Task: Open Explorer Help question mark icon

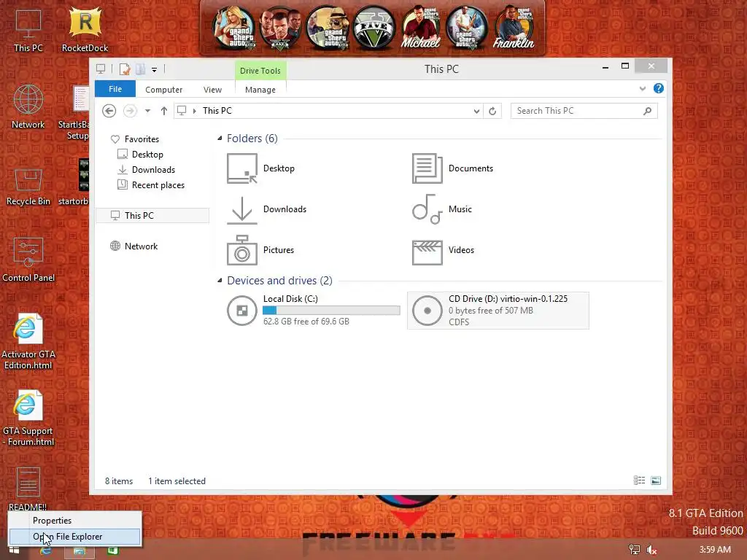Action: click(x=659, y=88)
